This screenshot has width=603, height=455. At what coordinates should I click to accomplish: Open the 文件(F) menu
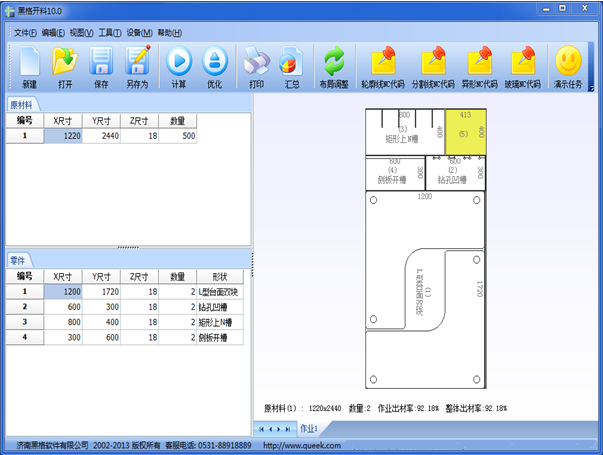click(25, 33)
